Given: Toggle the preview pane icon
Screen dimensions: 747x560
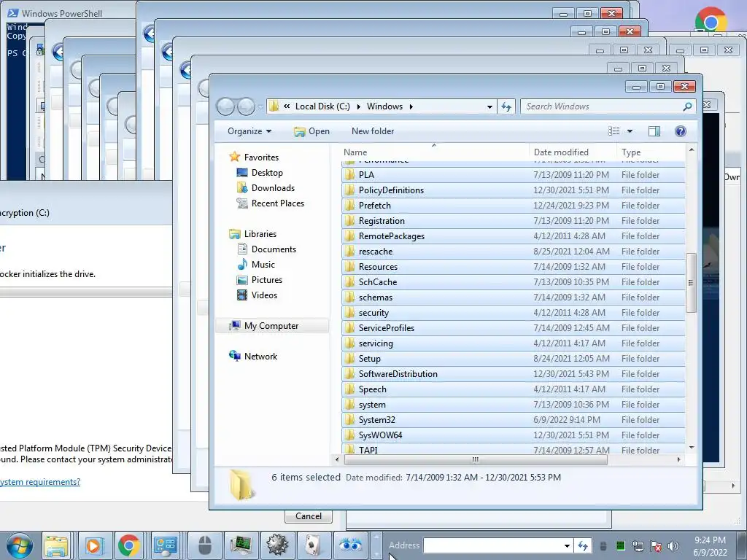Looking at the screenshot, I should pyautogui.click(x=654, y=131).
